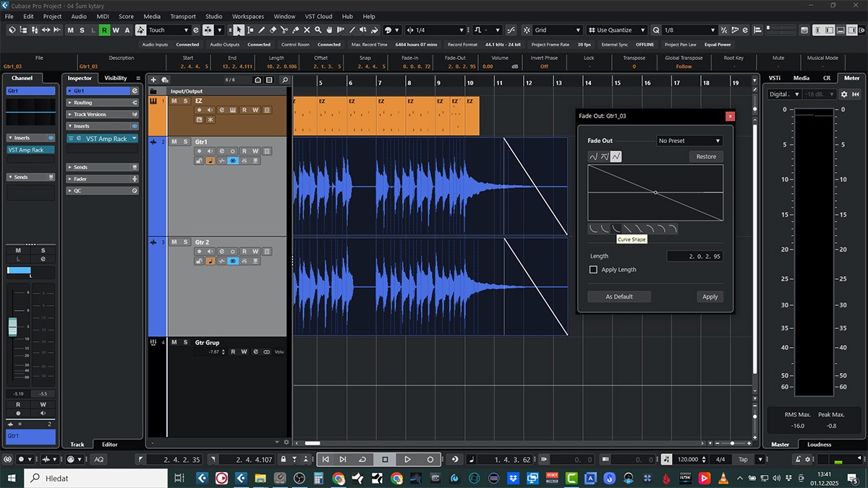Select the Range Selection tool in toolbar
The width and height of the screenshot is (868, 488).
(250, 30)
